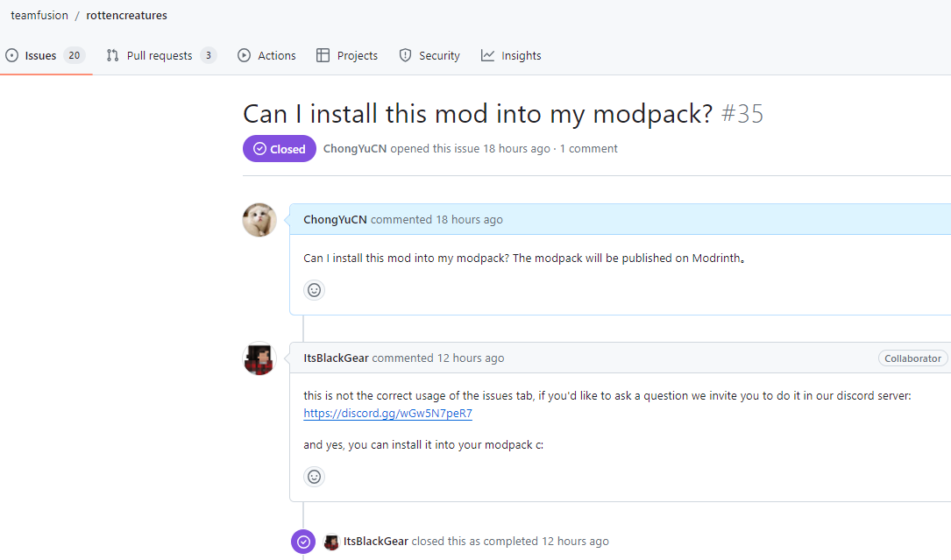This screenshot has width=951, height=560.
Task: Go to the Projects tab
Action: [347, 56]
